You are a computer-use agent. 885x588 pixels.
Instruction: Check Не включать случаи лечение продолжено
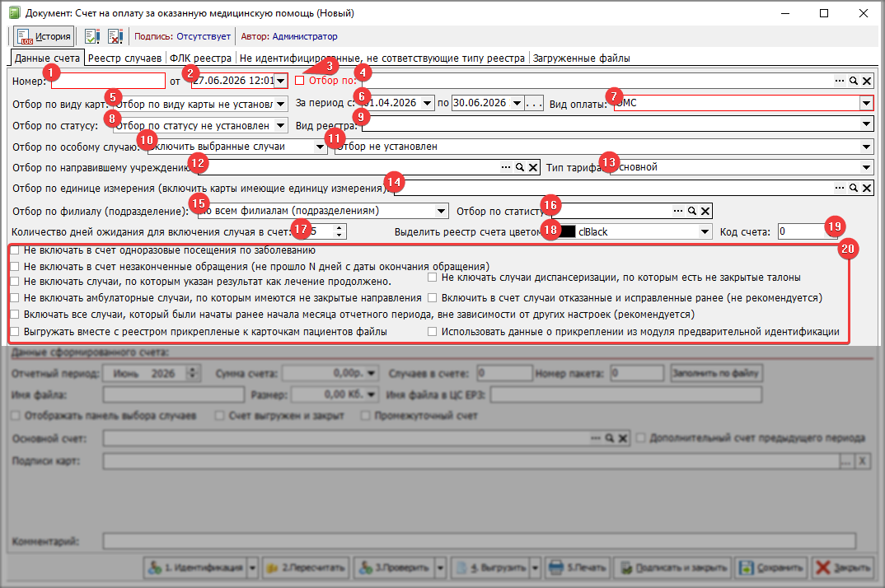pos(15,281)
